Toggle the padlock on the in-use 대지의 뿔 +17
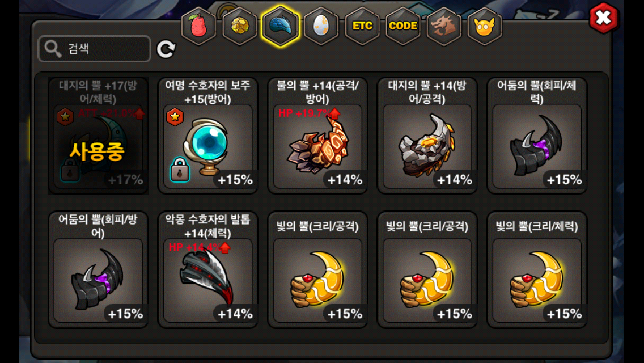Viewport: 644px width, 363px height. 70,170
